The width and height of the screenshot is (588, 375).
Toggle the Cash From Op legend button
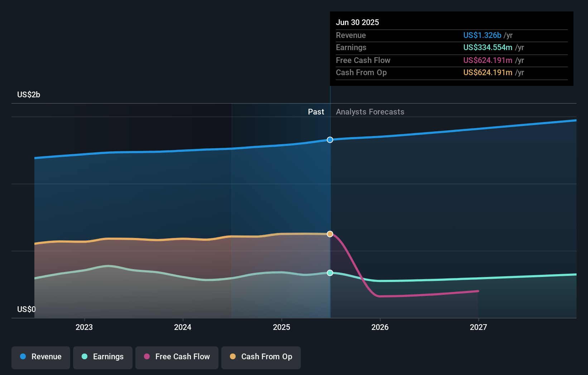coord(261,357)
